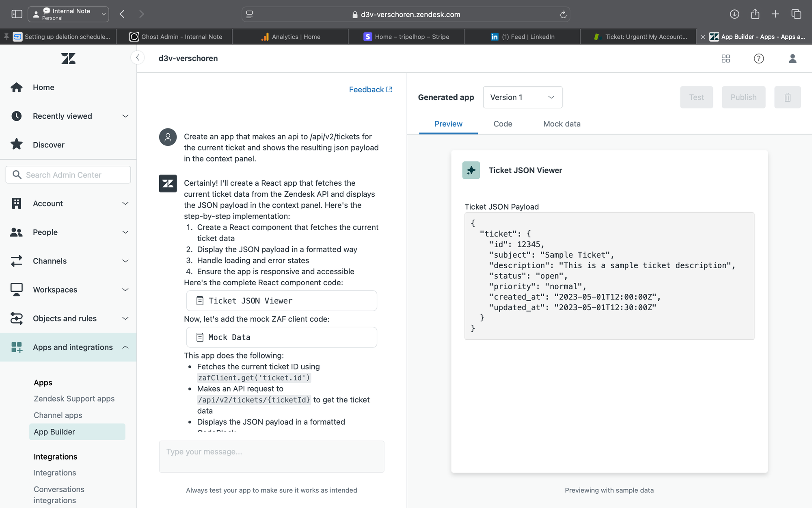Switch to the Mock data tab
Viewport: 812px width, 508px height.
562,124
